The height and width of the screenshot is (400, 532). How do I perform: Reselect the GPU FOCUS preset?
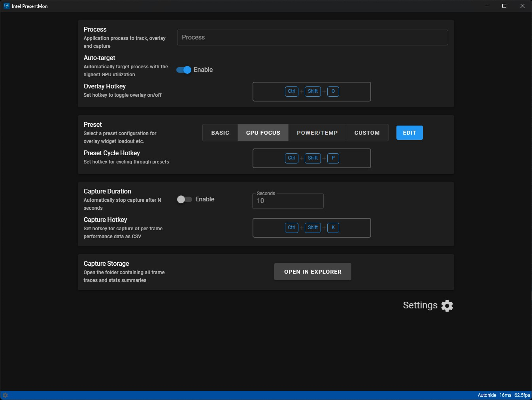tap(263, 132)
